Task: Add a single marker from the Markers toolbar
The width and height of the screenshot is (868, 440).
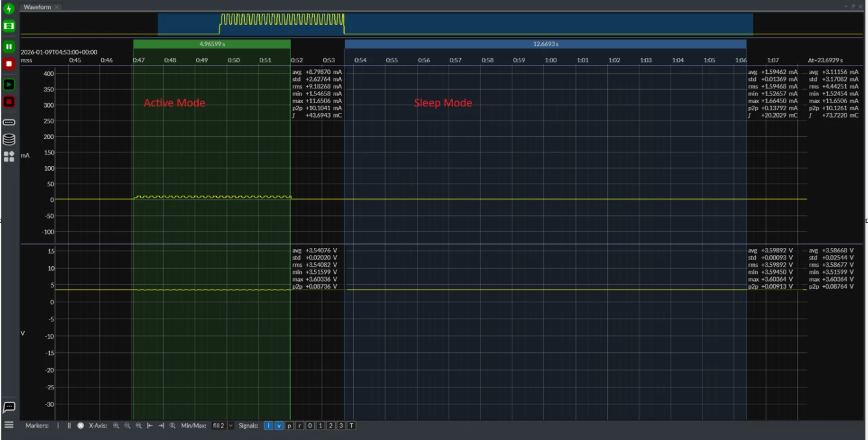Action: pyautogui.click(x=58, y=426)
